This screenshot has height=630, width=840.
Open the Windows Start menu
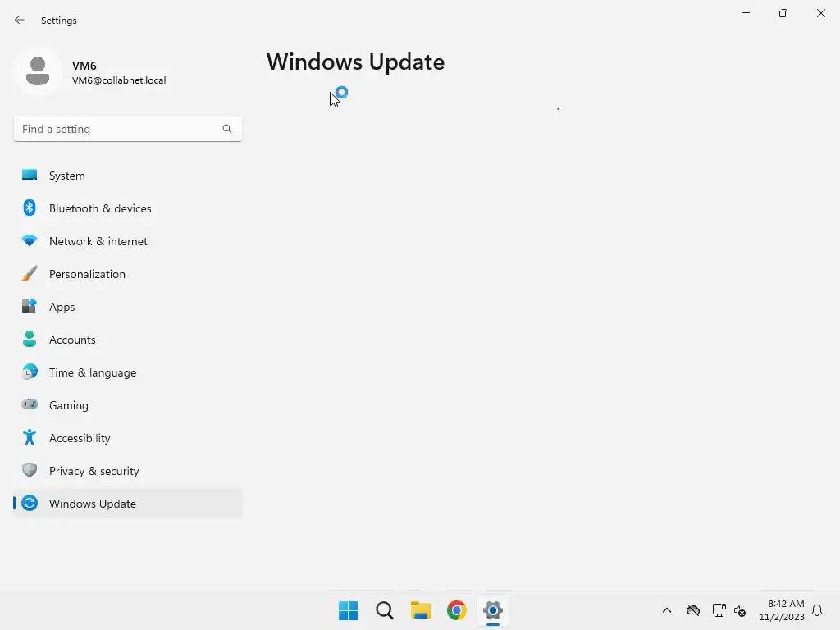click(348, 610)
